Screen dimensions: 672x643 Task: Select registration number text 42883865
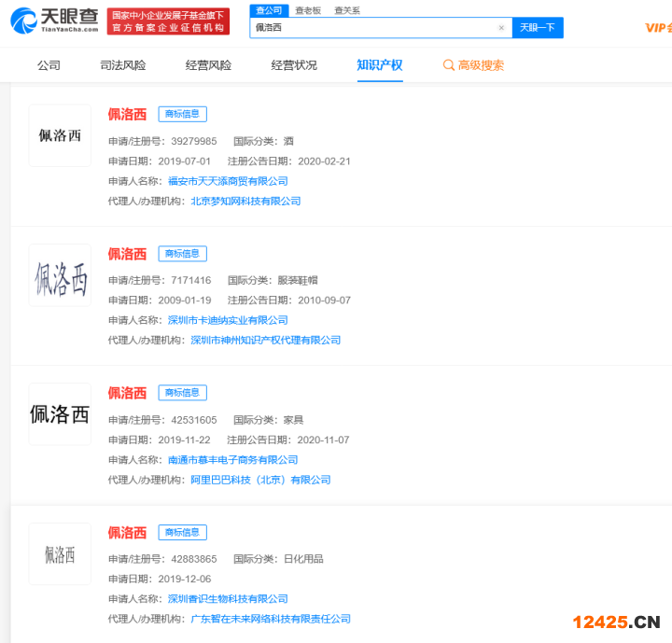194,559
